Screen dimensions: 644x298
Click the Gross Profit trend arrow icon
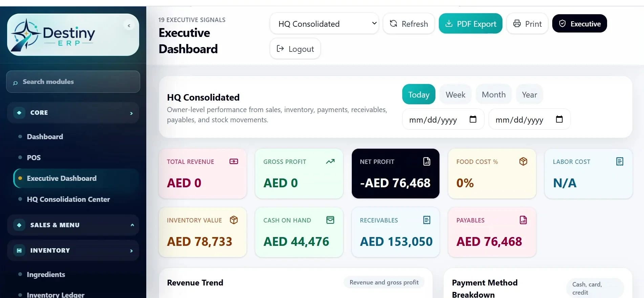pos(330,162)
